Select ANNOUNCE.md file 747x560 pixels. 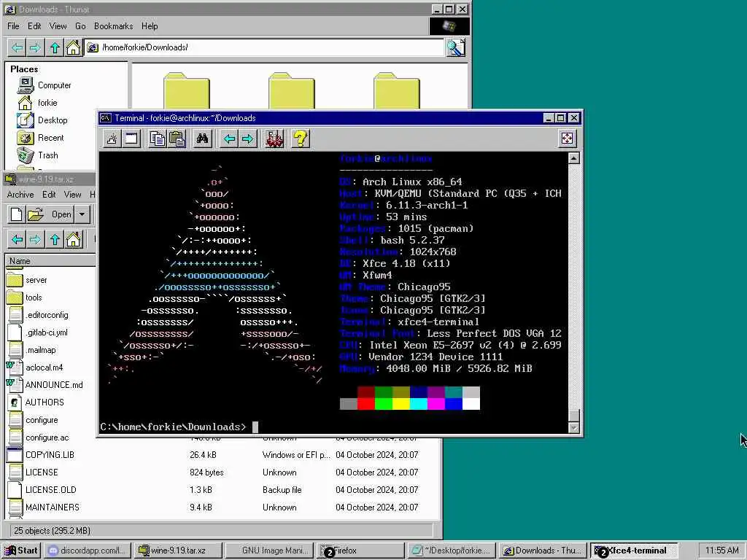[x=54, y=385]
